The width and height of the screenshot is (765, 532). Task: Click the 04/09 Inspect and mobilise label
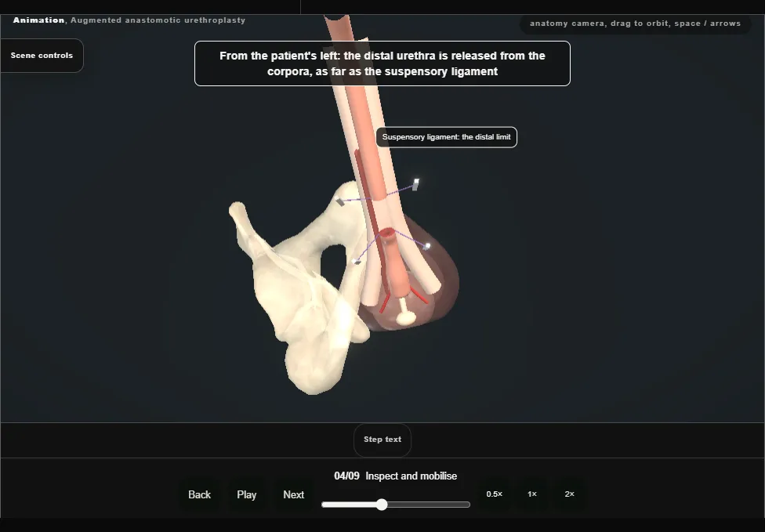tap(396, 476)
